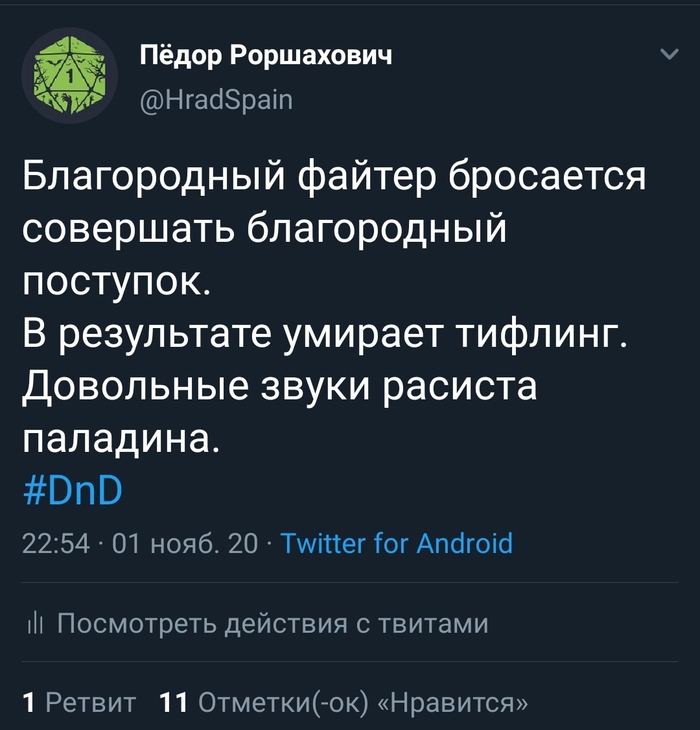Open Отметки(-ок) «Нравится» list

point(364,702)
